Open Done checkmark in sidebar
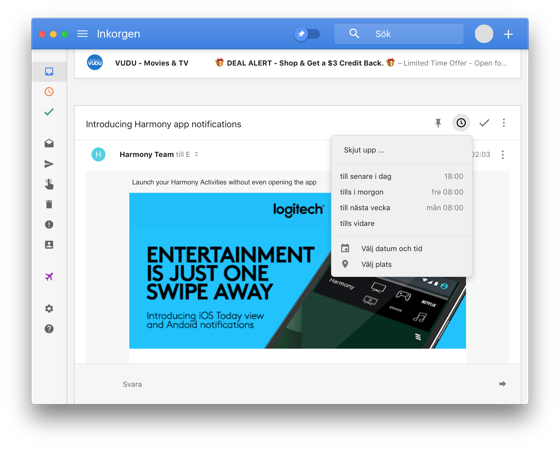 (x=49, y=112)
